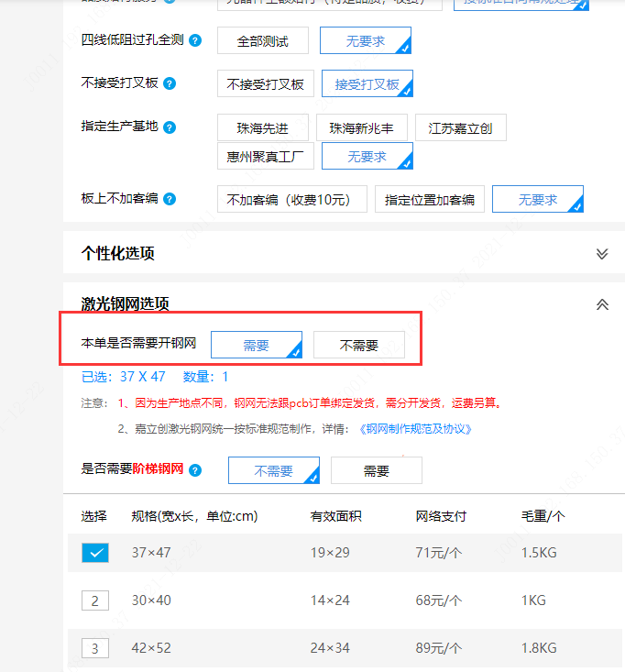Expand the 个性化选项 section
The width and height of the screenshot is (625, 672).
602,254
